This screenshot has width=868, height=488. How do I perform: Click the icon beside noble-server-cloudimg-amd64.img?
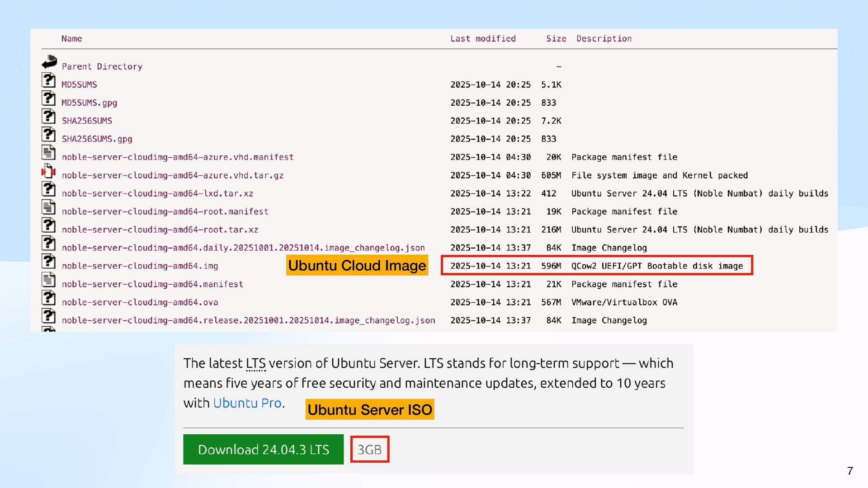coord(49,262)
